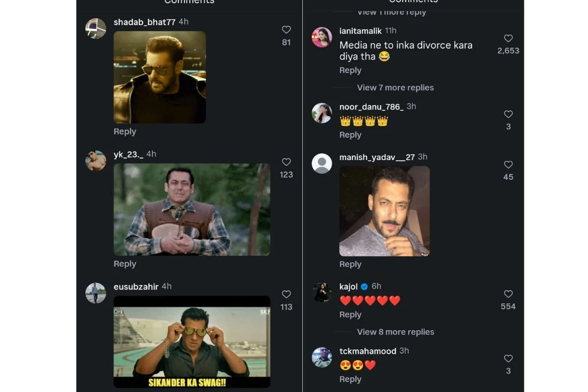Expand 'View 8 more replies' under kajol
This screenshot has height=392, width=588.
(x=395, y=332)
